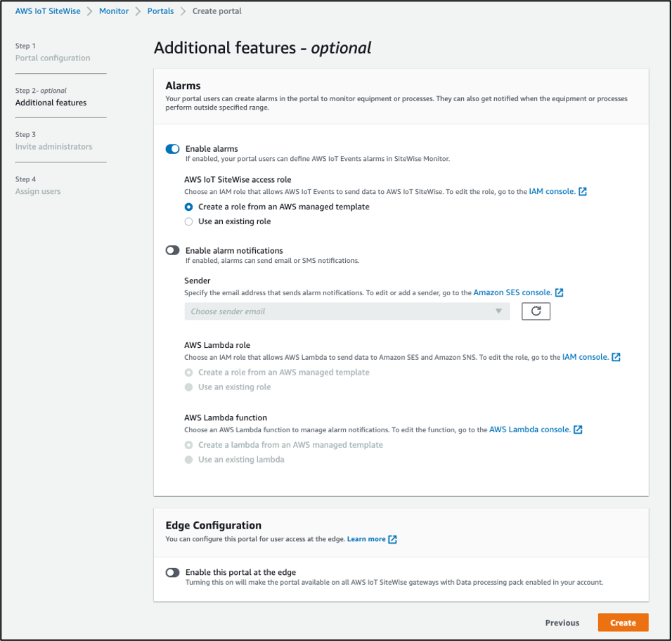Open AWS Lambda console external-link icon

point(577,429)
